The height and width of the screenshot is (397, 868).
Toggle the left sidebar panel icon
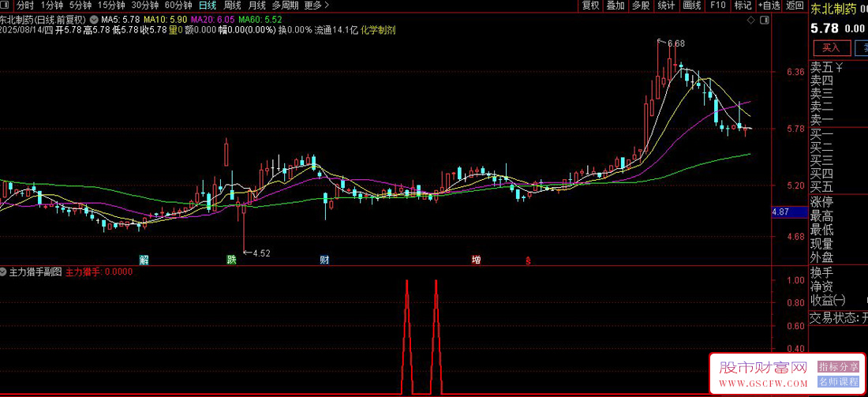(4, 6)
